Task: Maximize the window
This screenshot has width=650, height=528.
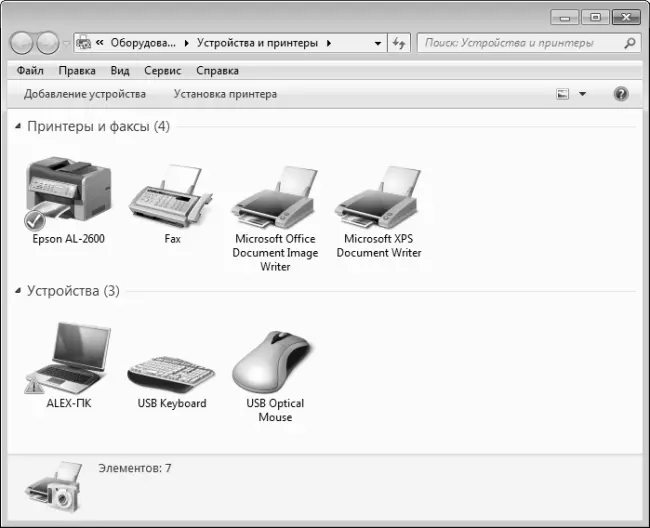Action: 595,17
